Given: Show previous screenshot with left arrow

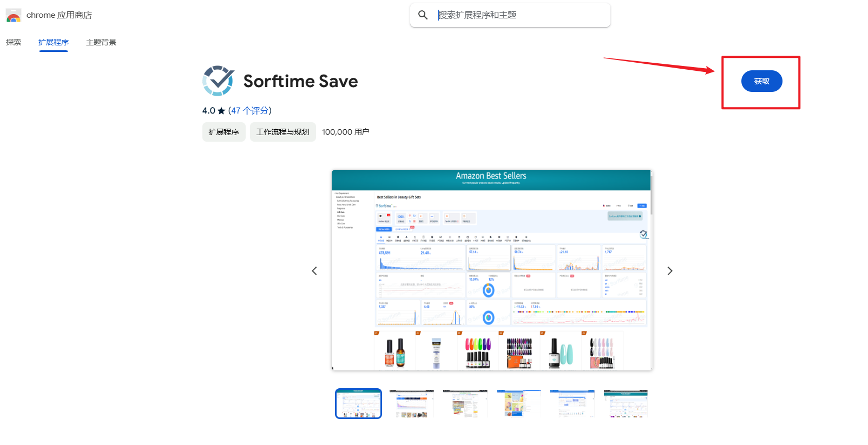Looking at the screenshot, I should pyautogui.click(x=314, y=271).
